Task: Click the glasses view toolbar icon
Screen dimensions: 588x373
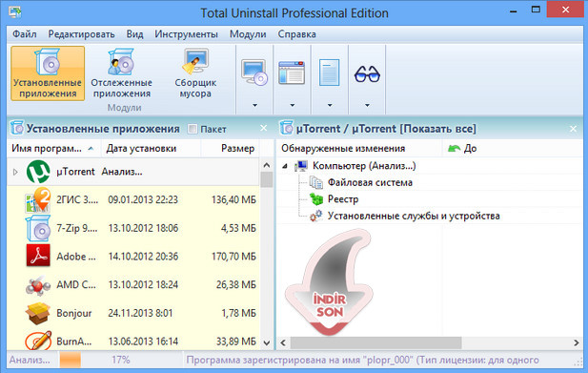Action: (367, 73)
